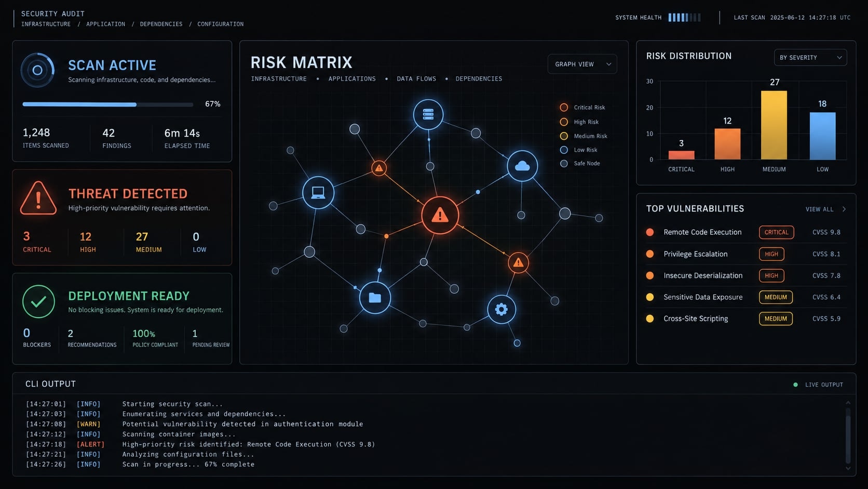The width and height of the screenshot is (868, 489).
Task: Switch to the Application header tab
Action: click(105, 24)
